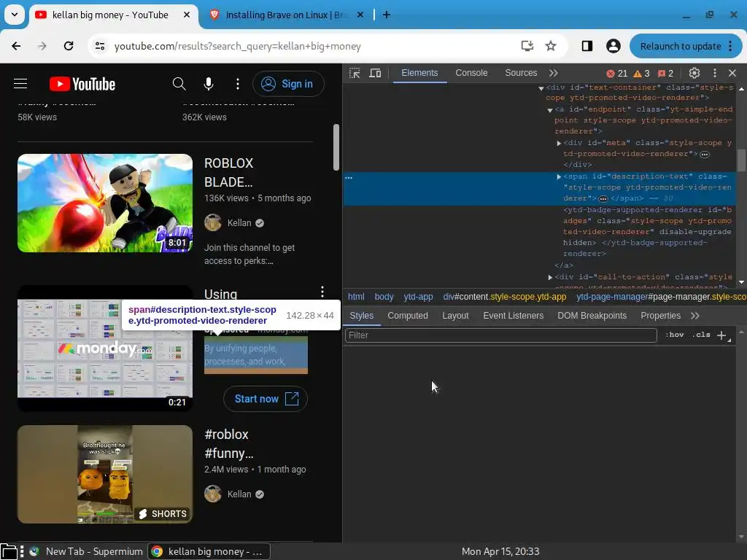Click the styles Filter input field
This screenshot has width=747, height=560.
[500, 335]
